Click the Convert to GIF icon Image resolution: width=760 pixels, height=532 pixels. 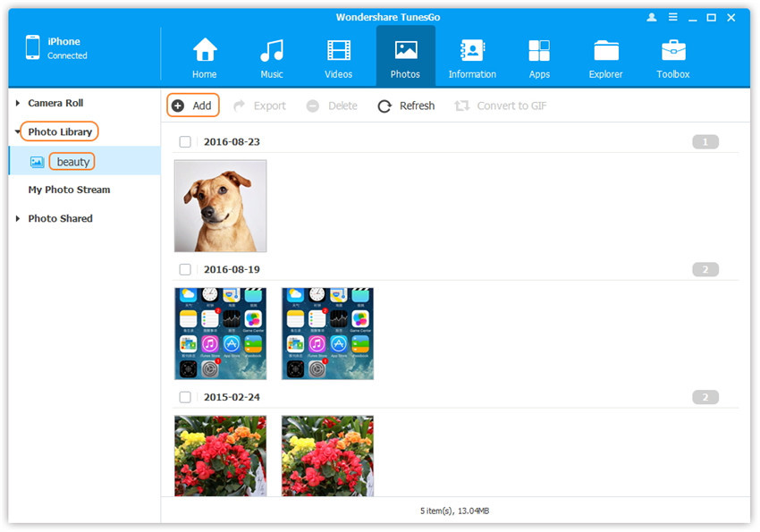(462, 106)
